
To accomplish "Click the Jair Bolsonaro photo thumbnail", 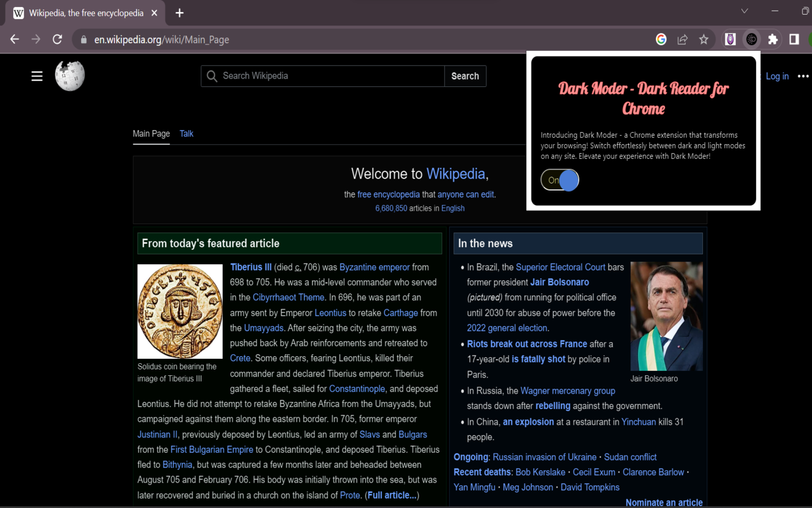I will pyautogui.click(x=667, y=316).
